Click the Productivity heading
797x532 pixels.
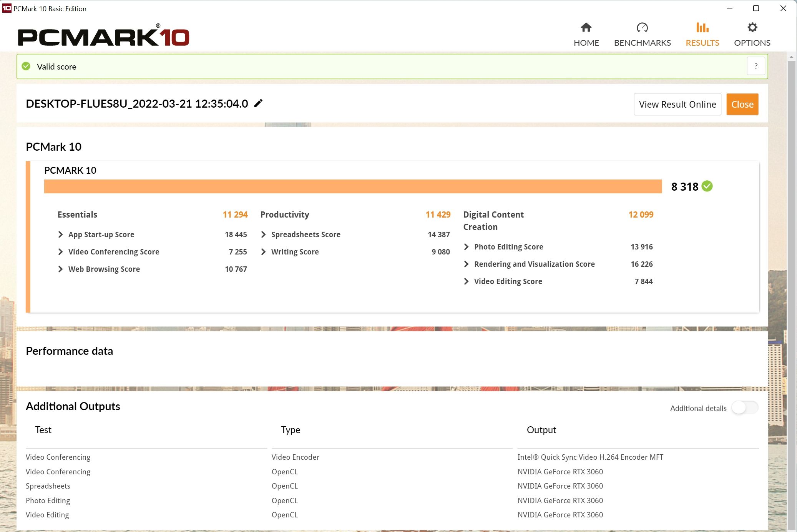tap(285, 214)
